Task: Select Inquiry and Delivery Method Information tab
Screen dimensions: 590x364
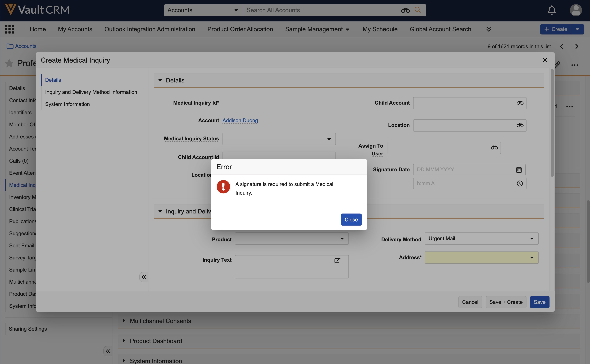Action: (x=91, y=92)
